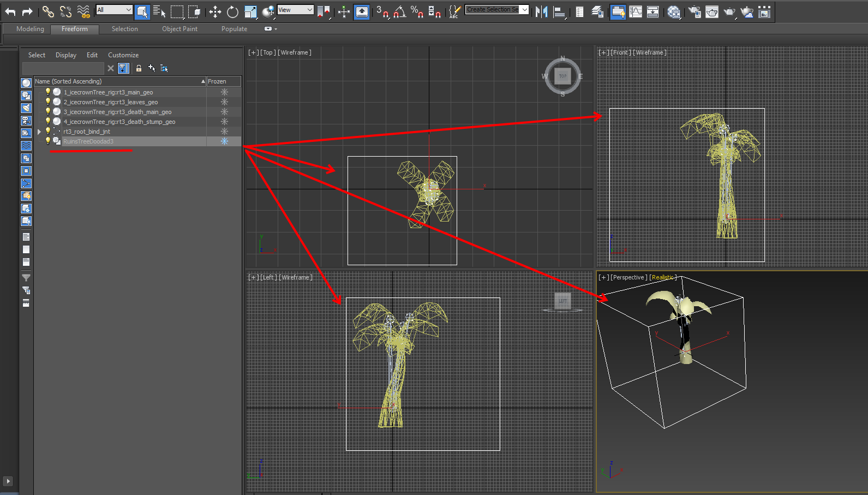The image size is (868, 495).
Task: Select the Select and Move tool
Action: [x=215, y=11]
